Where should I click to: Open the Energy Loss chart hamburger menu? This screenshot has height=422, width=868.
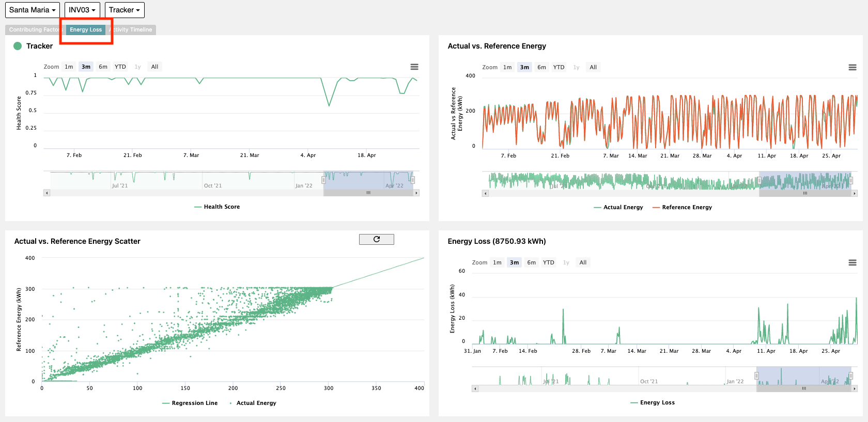(853, 263)
